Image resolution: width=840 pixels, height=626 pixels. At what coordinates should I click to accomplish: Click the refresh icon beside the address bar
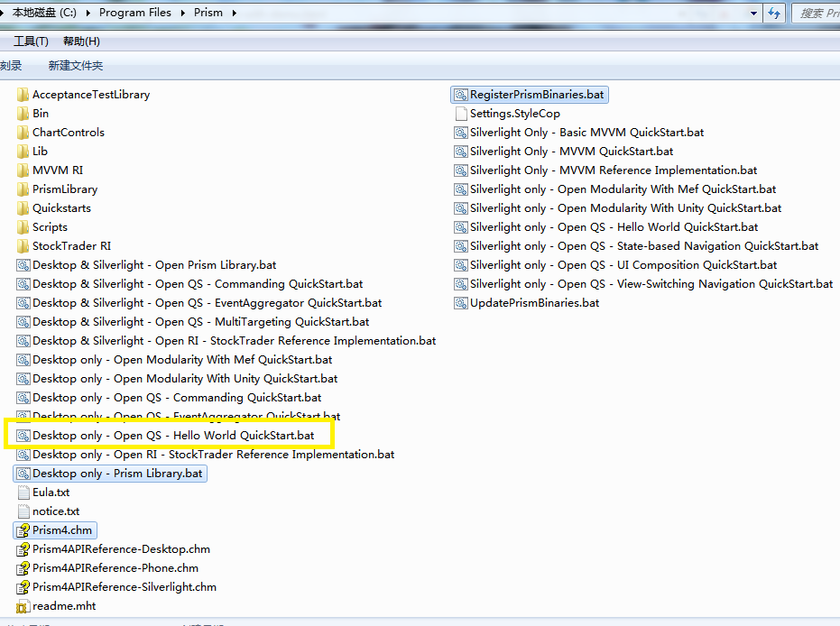pos(774,13)
